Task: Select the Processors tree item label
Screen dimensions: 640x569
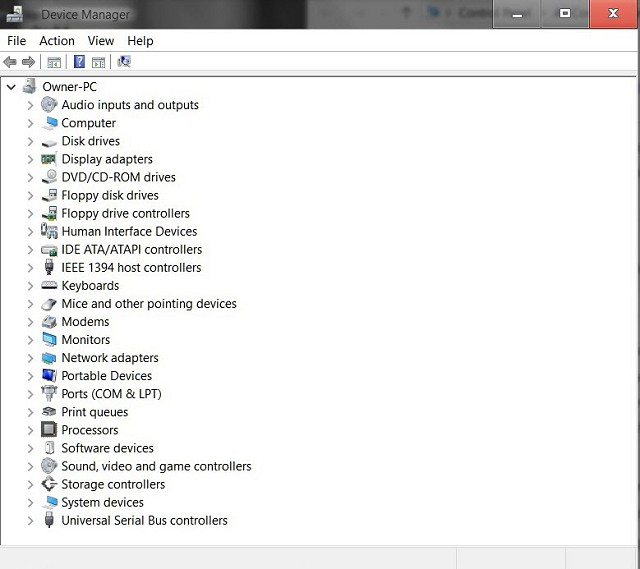Action: (90, 430)
